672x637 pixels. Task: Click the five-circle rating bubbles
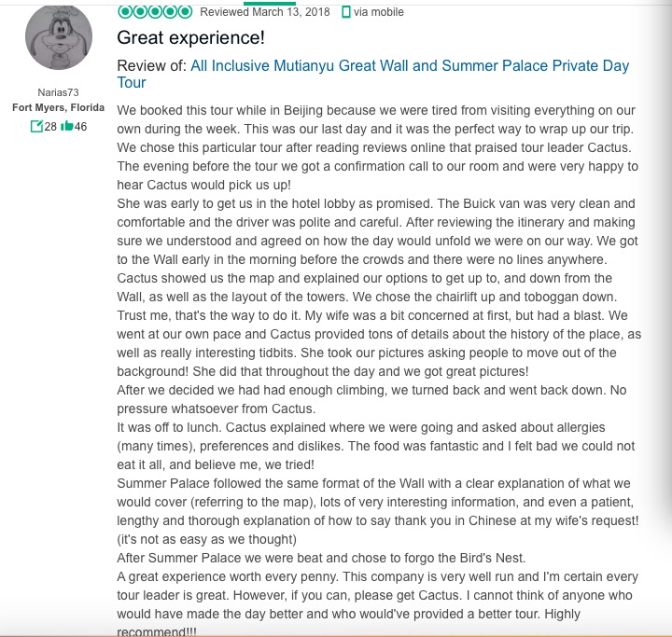pos(155,11)
